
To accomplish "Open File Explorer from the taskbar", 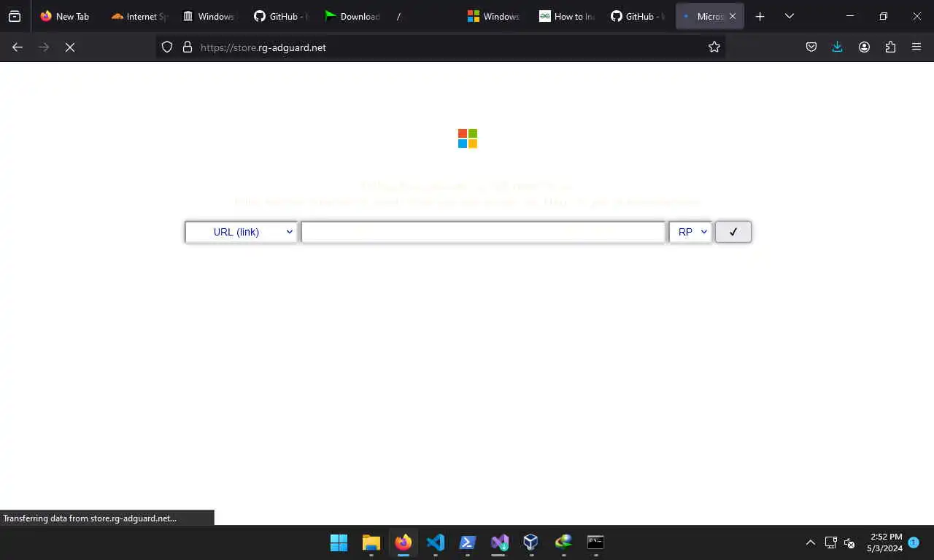I will pyautogui.click(x=371, y=542).
